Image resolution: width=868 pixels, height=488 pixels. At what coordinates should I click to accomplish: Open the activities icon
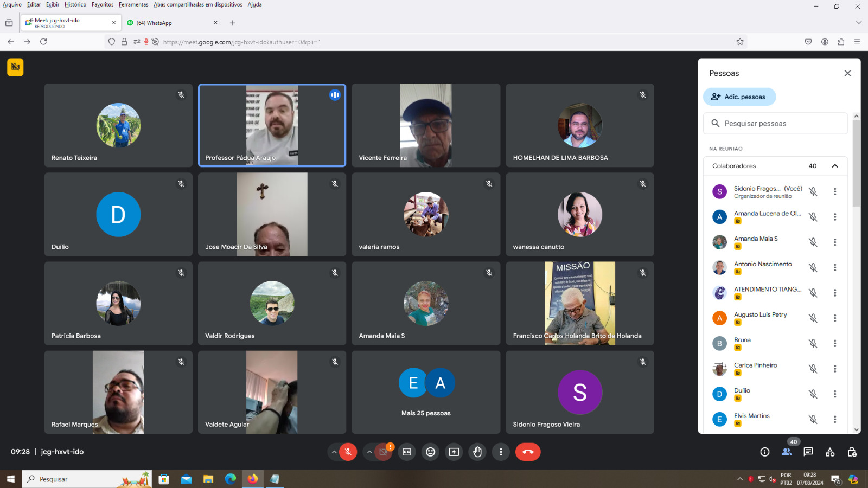(830, 452)
